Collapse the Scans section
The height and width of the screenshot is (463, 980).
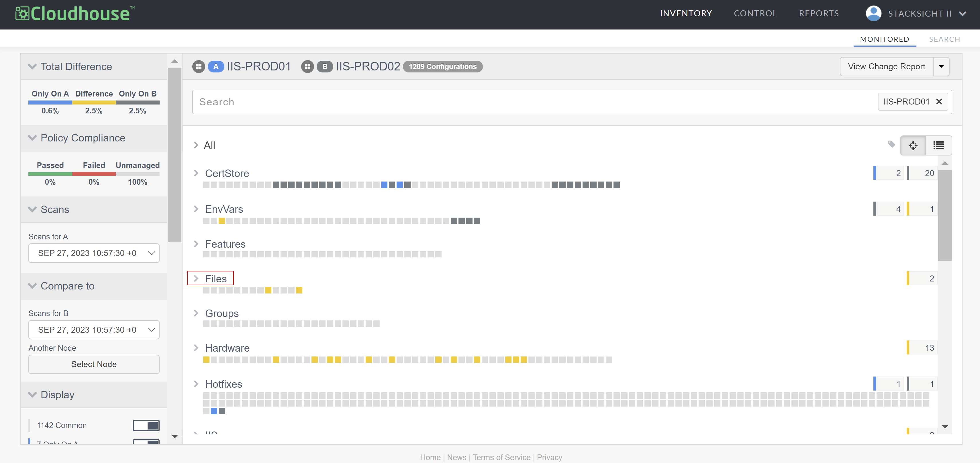click(x=32, y=210)
